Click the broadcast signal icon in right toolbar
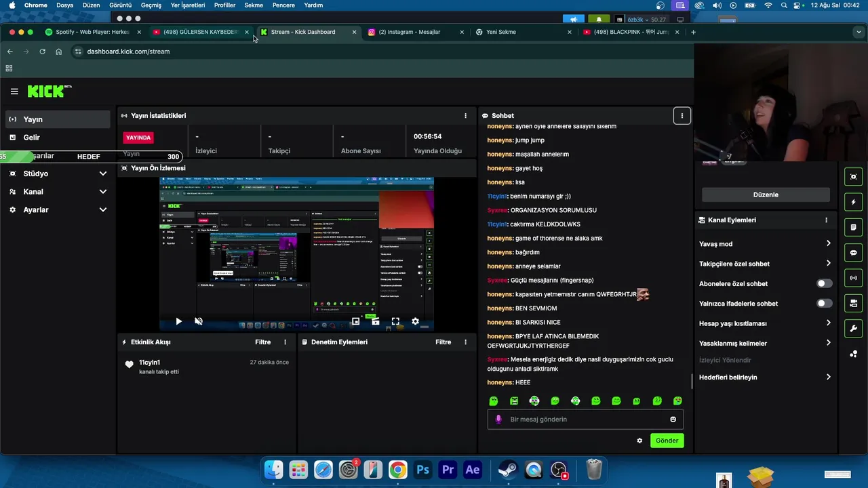This screenshot has width=868, height=488. (853, 278)
